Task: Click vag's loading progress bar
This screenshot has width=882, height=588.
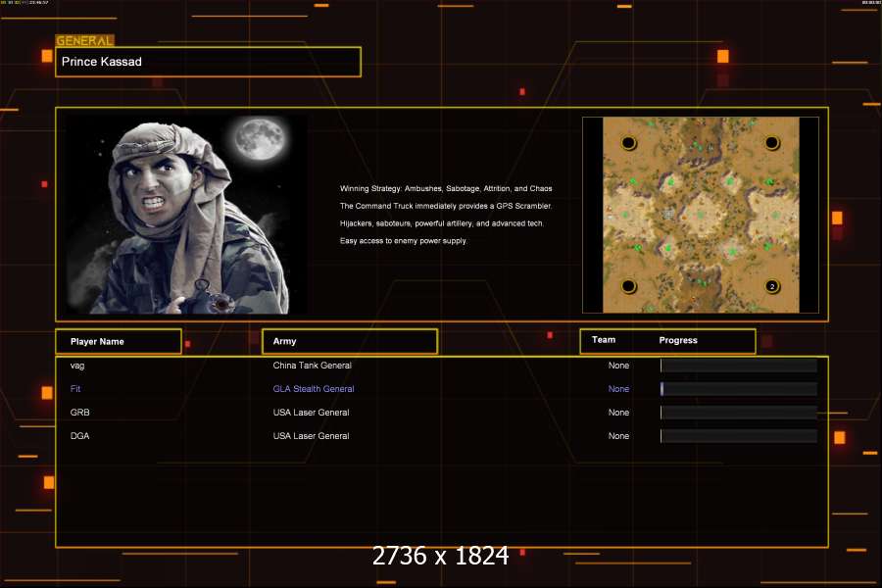Action: pos(739,366)
